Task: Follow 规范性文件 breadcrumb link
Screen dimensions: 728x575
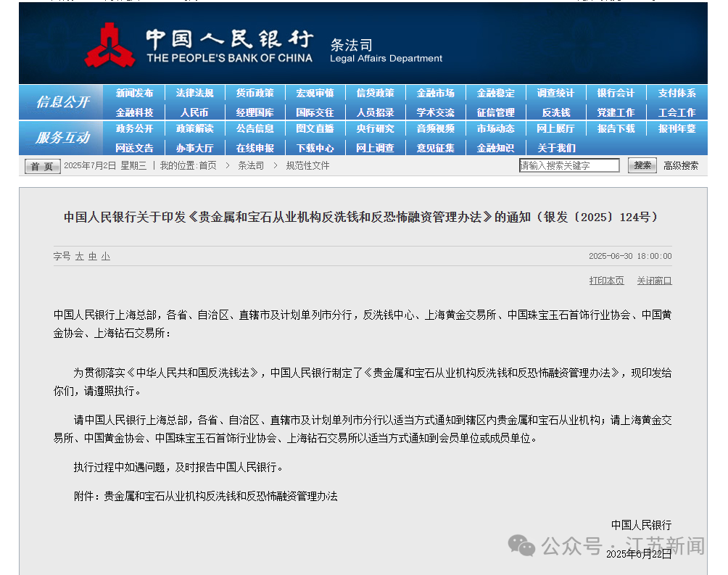Action: [307, 166]
